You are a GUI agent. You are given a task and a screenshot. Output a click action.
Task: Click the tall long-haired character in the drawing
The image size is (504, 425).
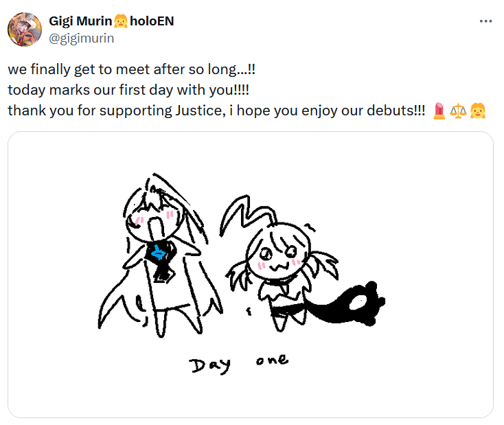pos(160,255)
